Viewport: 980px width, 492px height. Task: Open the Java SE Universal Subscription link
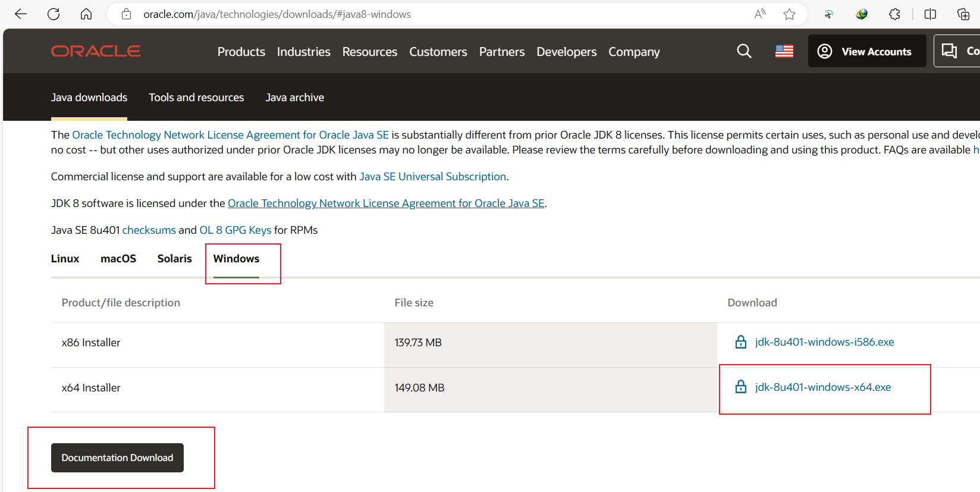tap(433, 177)
